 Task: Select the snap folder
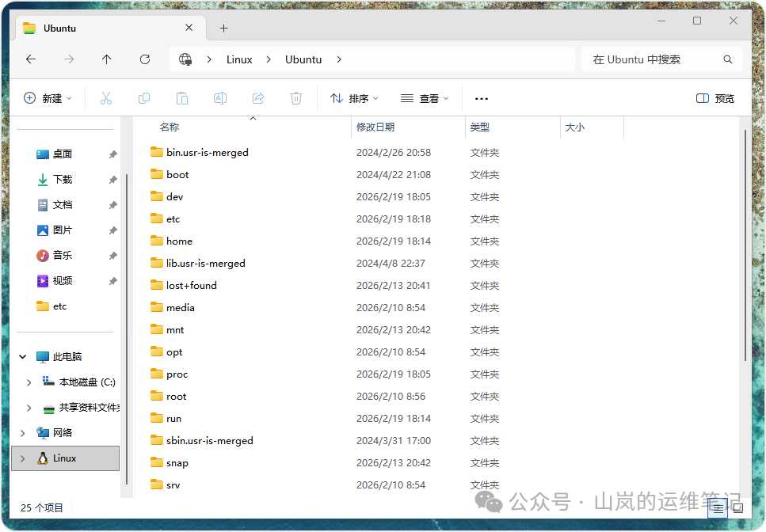(x=177, y=463)
